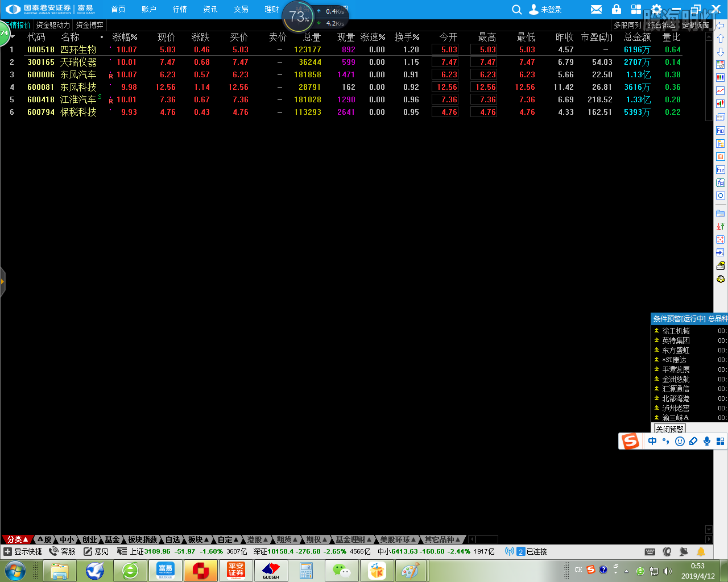Open the 行情 quotes menu

(180, 9)
